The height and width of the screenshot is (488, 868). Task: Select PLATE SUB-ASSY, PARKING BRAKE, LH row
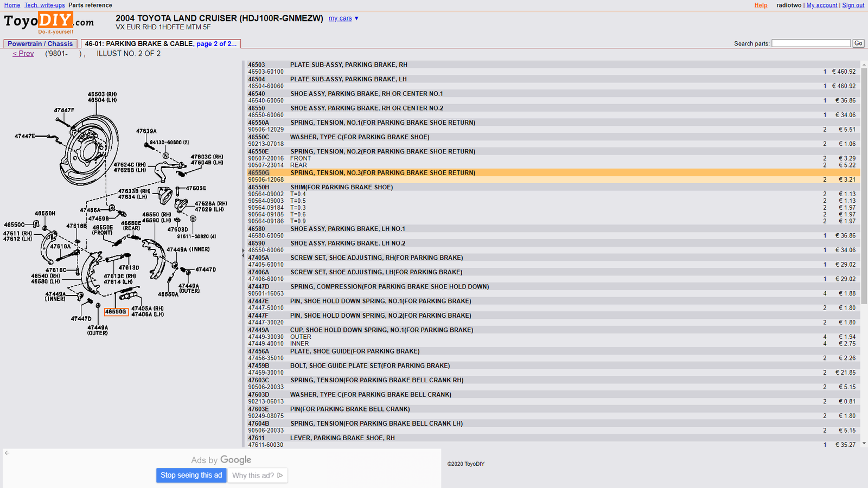coord(553,79)
